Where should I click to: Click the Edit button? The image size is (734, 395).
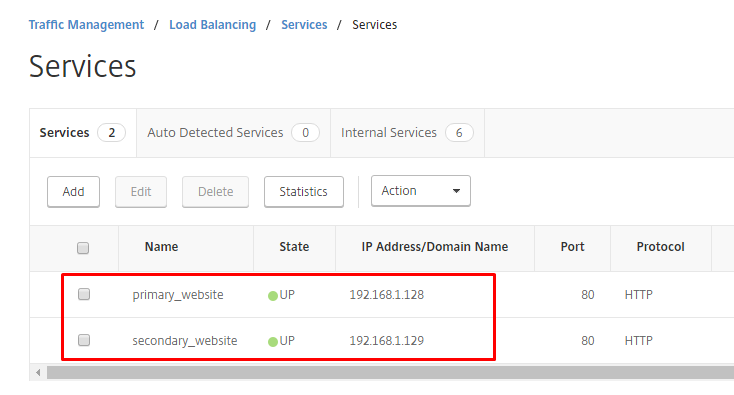click(141, 191)
